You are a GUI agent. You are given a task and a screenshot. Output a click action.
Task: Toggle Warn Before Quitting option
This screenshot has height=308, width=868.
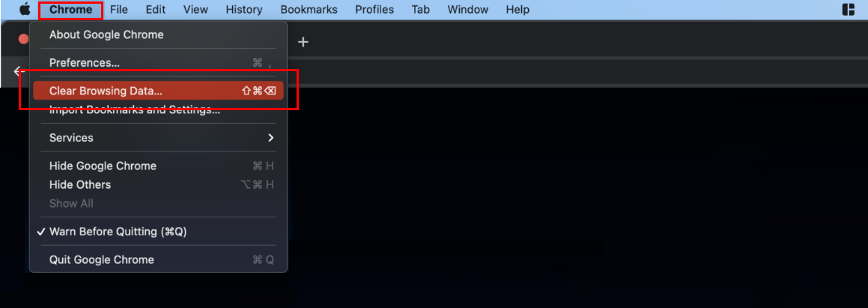click(158, 232)
